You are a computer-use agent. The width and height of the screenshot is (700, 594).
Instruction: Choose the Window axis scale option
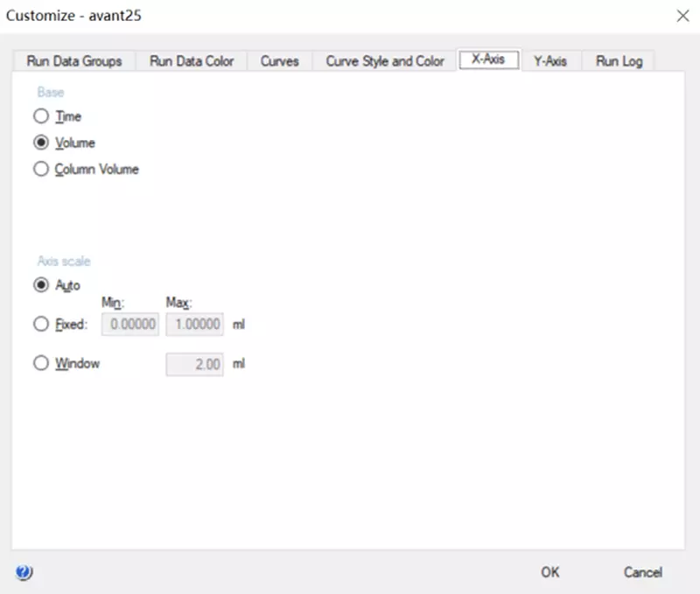(x=41, y=364)
